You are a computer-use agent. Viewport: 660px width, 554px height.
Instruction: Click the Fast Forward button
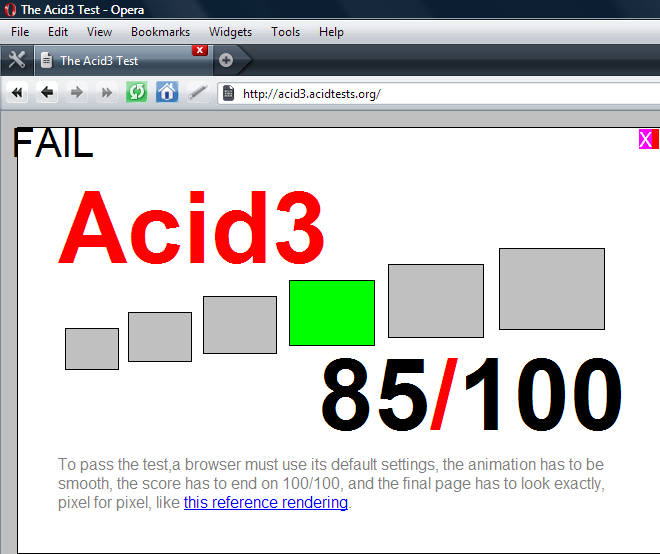pyautogui.click(x=106, y=92)
